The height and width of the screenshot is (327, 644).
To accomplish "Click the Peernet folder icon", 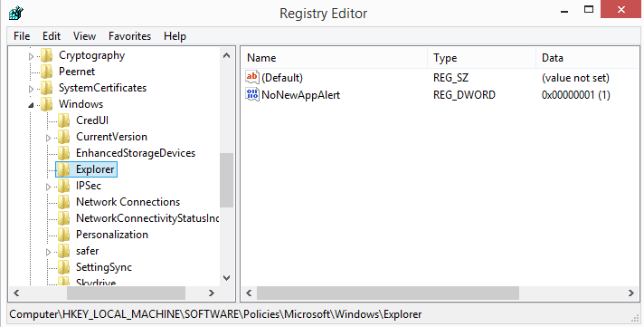I will tap(46, 72).
